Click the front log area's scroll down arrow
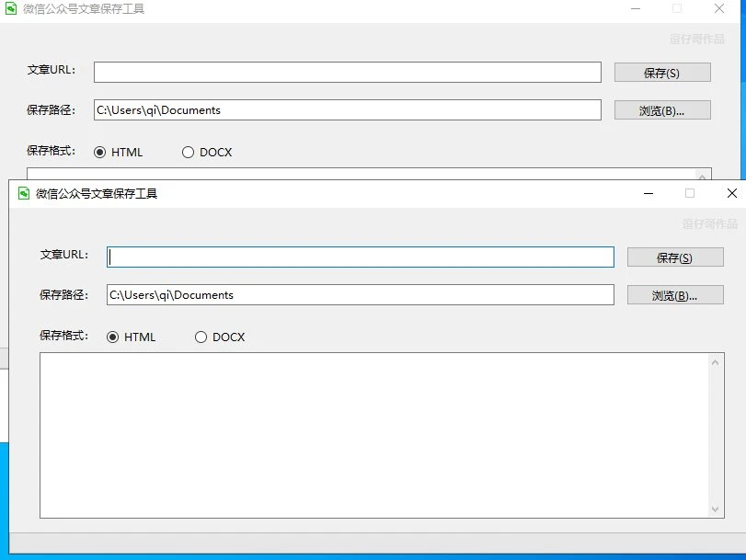The height and width of the screenshot is (560, 746). click(717, 509)
